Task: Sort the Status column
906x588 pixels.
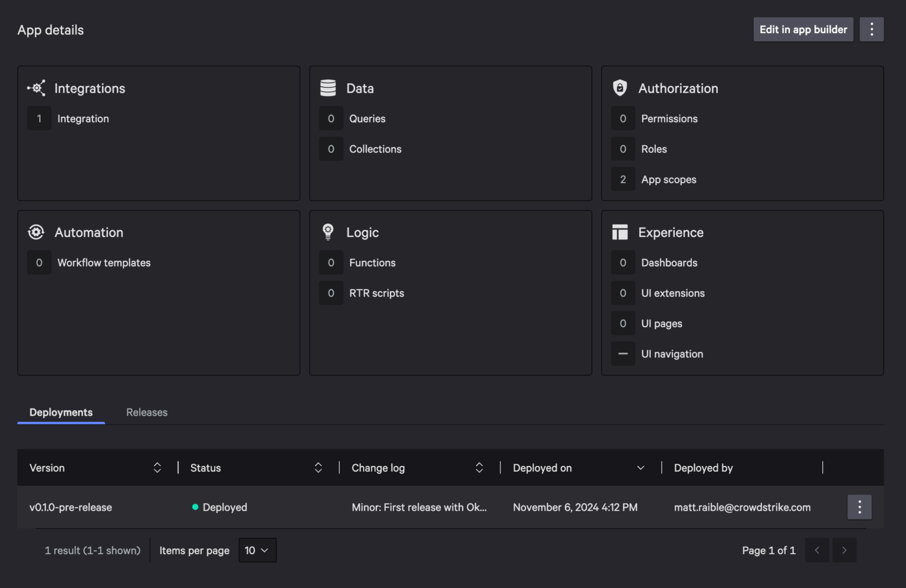Action: click(318, 467)
